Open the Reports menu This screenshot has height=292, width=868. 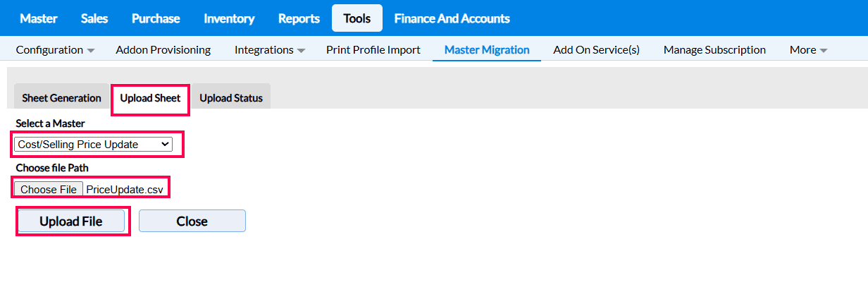[x=299, y=18]
